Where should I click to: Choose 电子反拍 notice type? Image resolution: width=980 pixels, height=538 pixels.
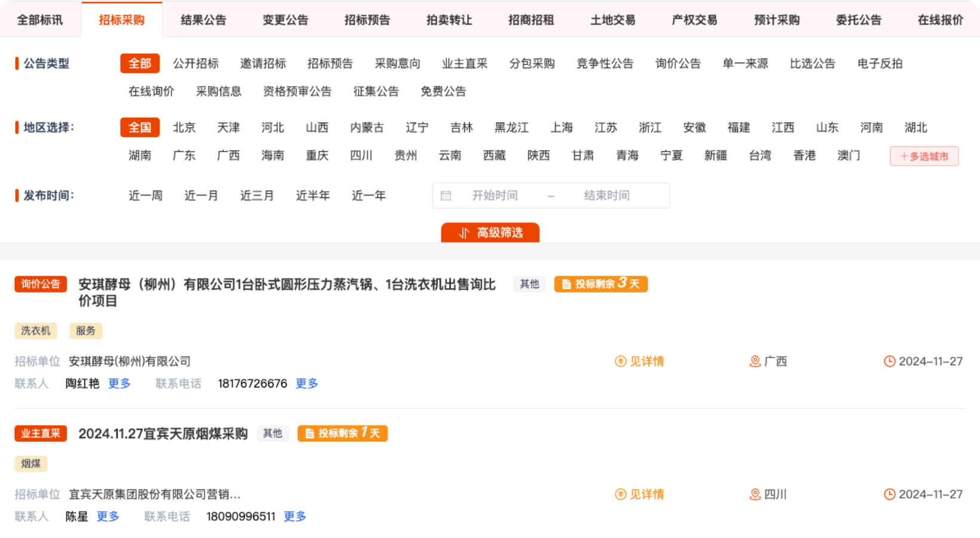[880, 63]
